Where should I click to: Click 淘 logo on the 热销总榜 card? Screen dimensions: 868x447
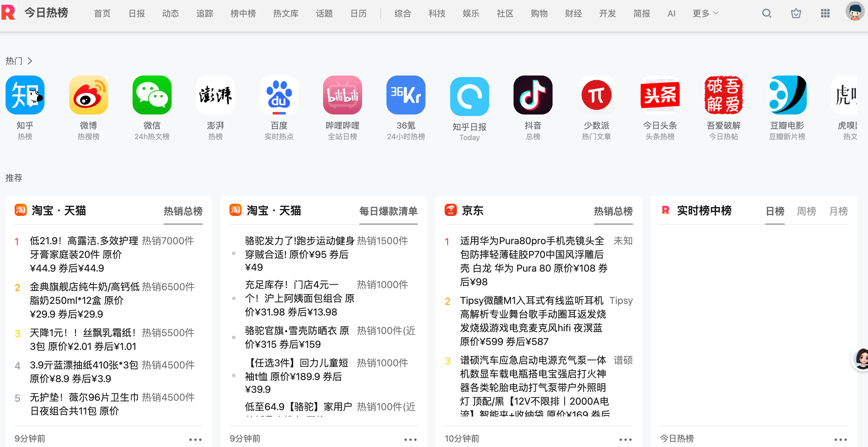pos(20,210)
